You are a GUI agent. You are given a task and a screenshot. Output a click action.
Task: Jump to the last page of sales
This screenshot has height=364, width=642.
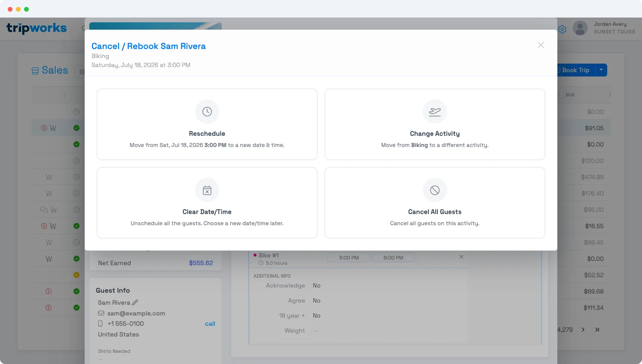[x=597, y=330]
